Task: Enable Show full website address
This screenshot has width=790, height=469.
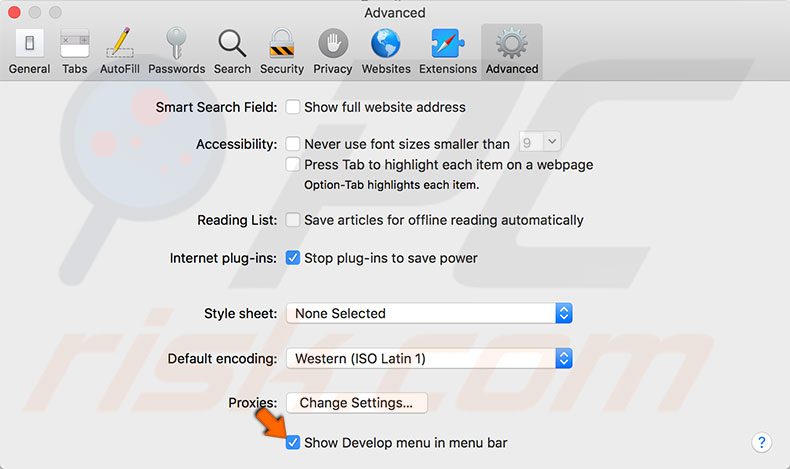Action: coord(293,107)
